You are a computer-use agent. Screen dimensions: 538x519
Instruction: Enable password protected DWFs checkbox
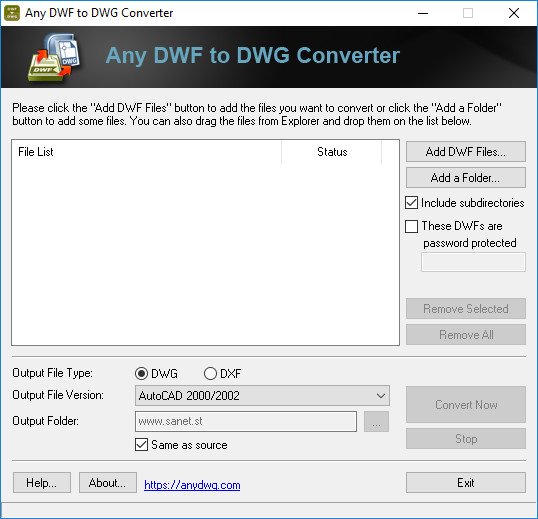point(411,226)
